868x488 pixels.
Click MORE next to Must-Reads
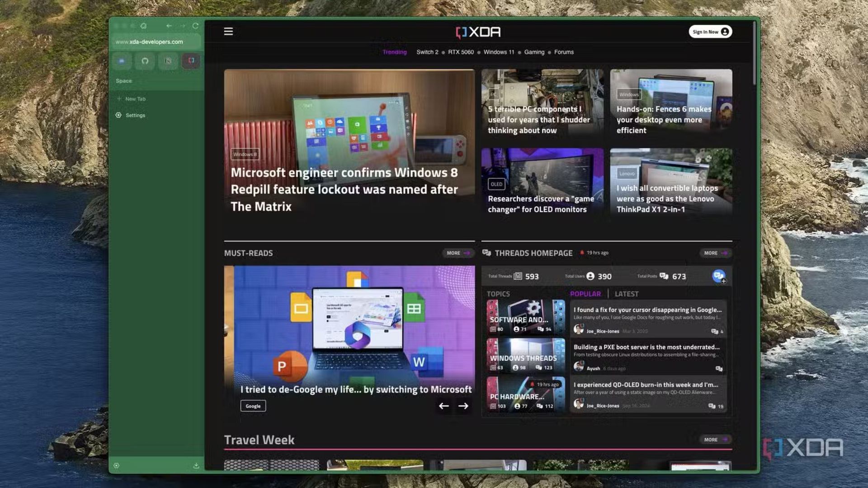tap(458, 253)
